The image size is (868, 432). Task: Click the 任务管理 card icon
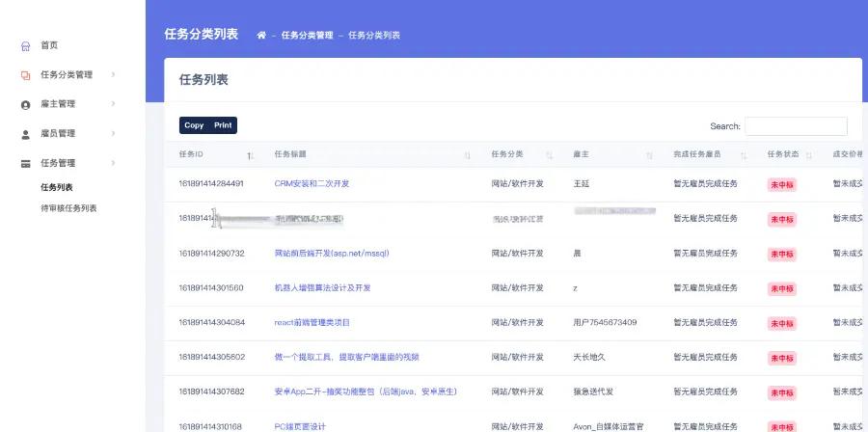25,164
